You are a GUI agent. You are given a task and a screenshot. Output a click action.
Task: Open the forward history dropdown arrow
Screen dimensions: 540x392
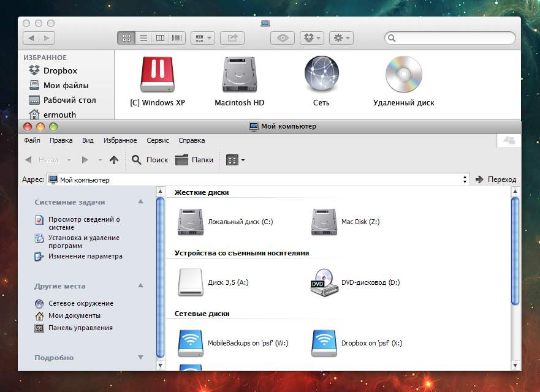(x=100, y=160)
